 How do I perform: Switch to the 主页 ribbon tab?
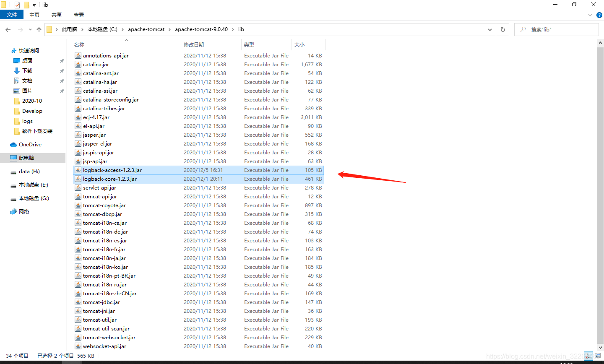click(x=34, y=15)
